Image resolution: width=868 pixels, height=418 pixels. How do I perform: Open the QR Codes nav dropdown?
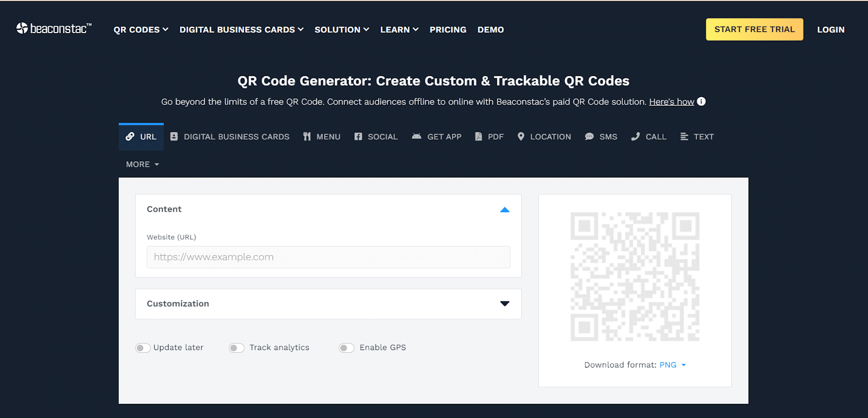click(x=141, y=29)
